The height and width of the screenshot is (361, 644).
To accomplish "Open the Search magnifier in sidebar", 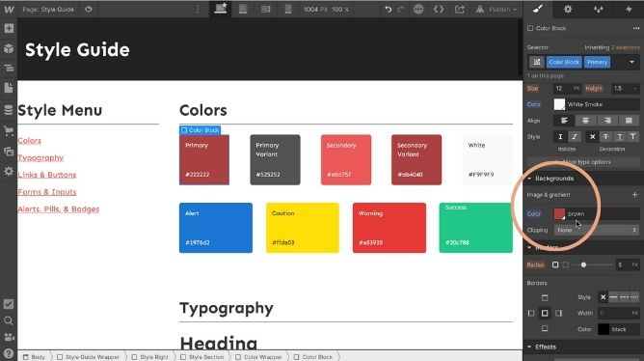I will click(9, 320).
